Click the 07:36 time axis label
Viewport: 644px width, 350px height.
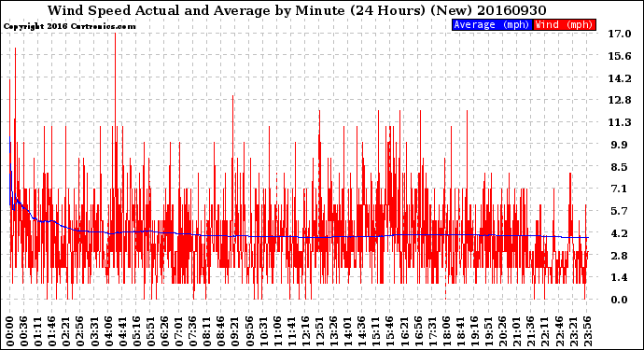192,331
